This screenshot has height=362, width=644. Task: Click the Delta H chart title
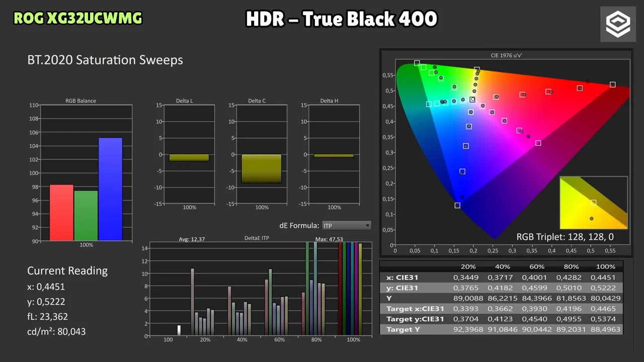329,101
